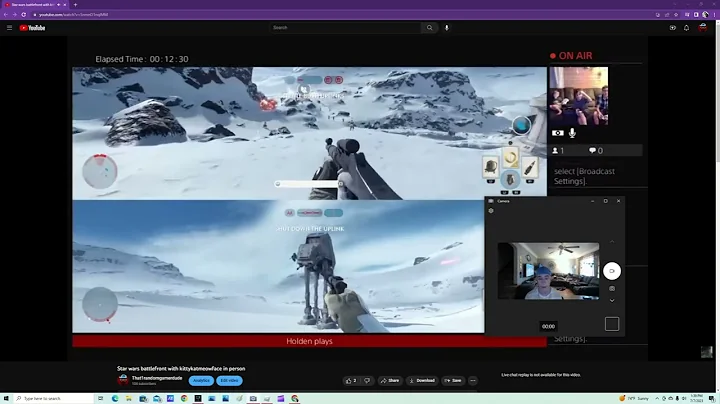Open Task View on the taskbar
This screenshot has height=404, width=720.
pyautogui.click(x=101, y=398)
